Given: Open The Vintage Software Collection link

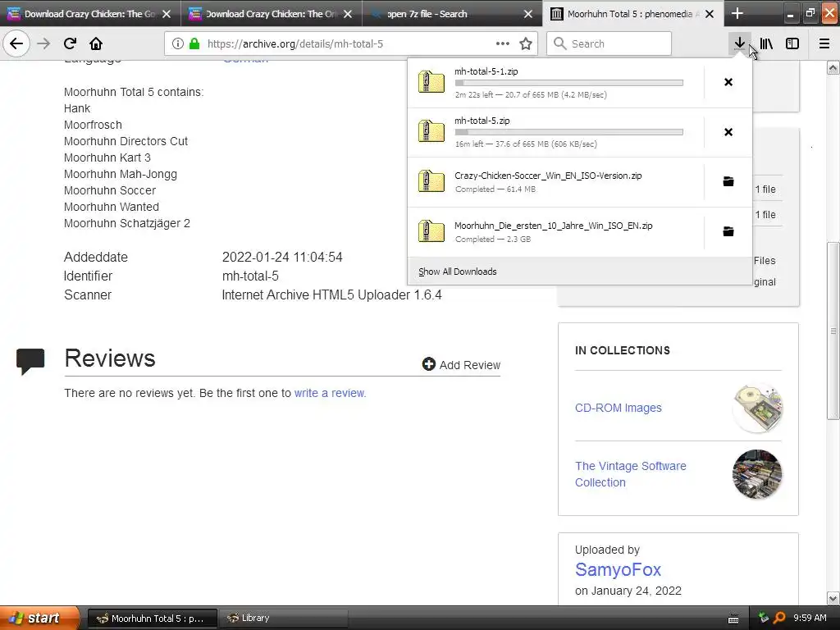Looking at the screenshot, I should tap(631, 474).
